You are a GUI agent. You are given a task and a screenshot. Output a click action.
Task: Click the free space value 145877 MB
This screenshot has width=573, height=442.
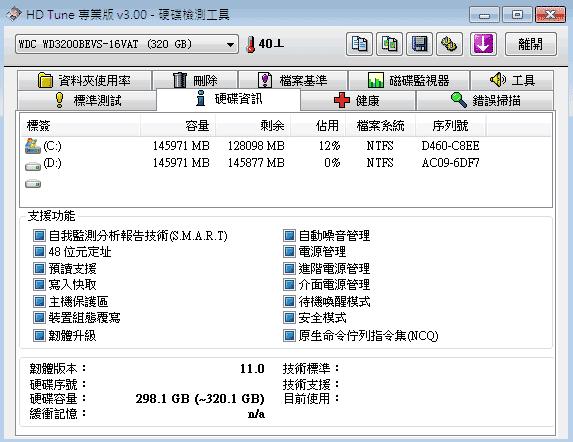[x=256, y=163]
